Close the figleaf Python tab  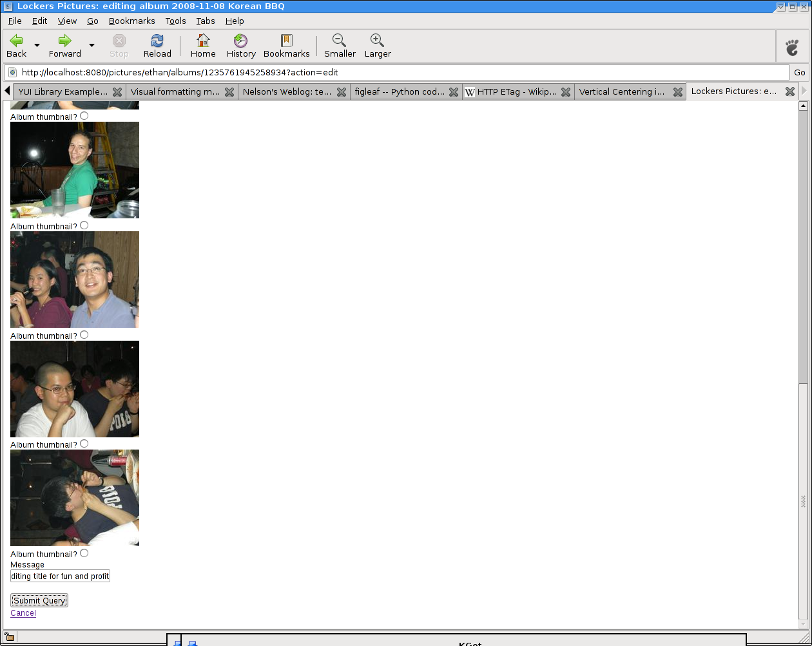click(x=454, y=92)
